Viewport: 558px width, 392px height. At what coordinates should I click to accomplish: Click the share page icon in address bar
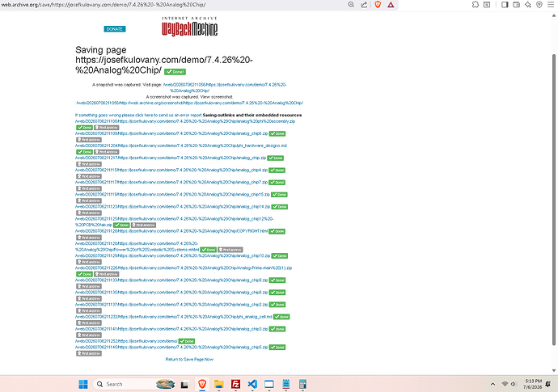[364, 5]
